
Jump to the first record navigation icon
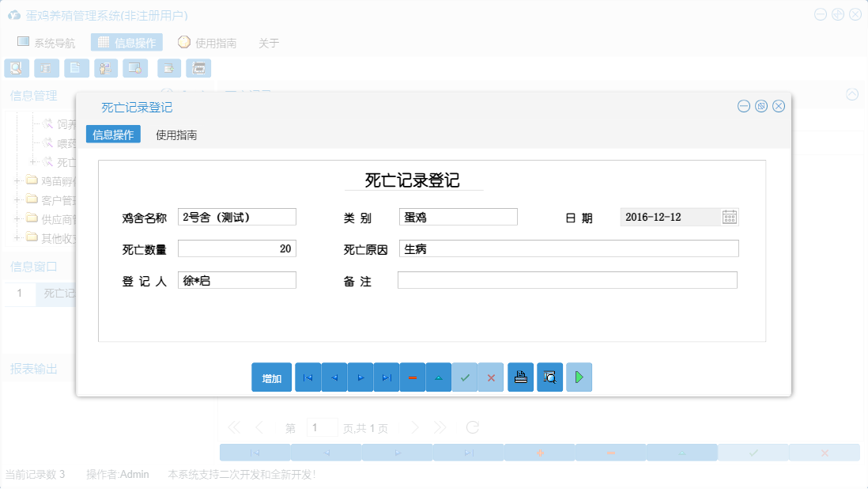(308, 377)
